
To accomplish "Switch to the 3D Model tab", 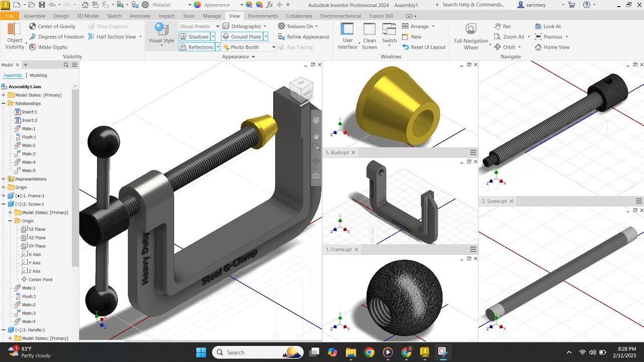I will point(88,16).
